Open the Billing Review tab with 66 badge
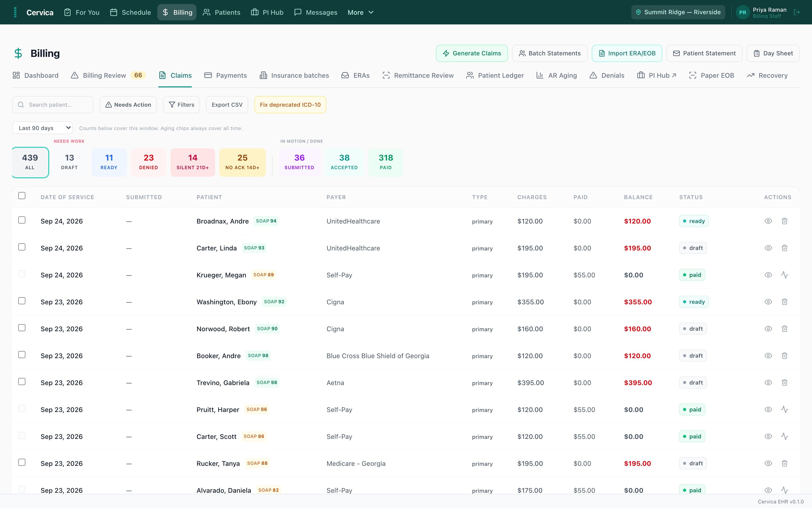This screenshot has width=812, height=508. [x=108, y=75]
